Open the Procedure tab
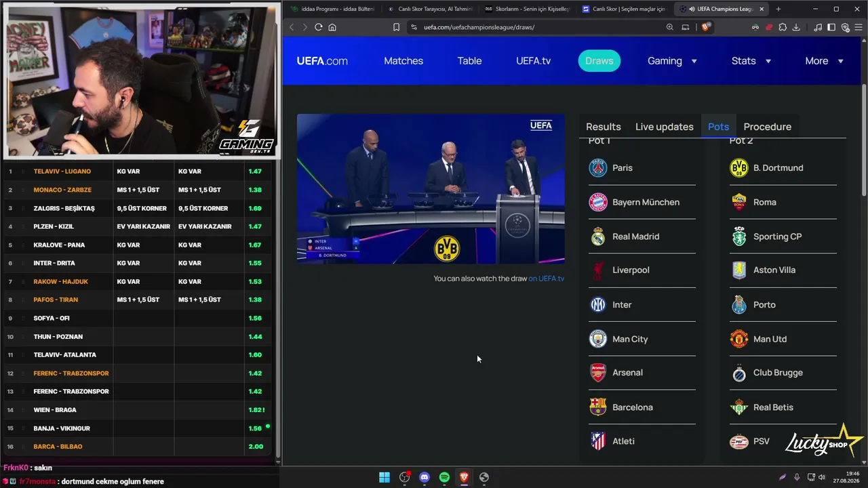 768,127
